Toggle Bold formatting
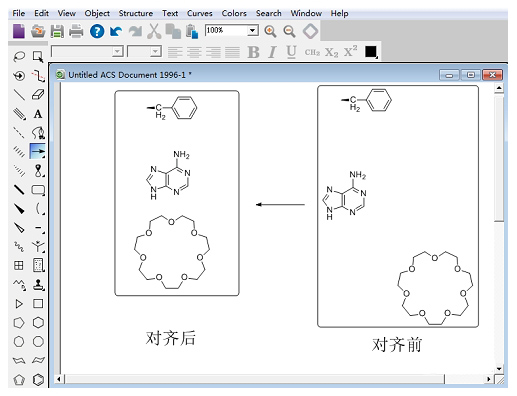 [x=253, y=52]
